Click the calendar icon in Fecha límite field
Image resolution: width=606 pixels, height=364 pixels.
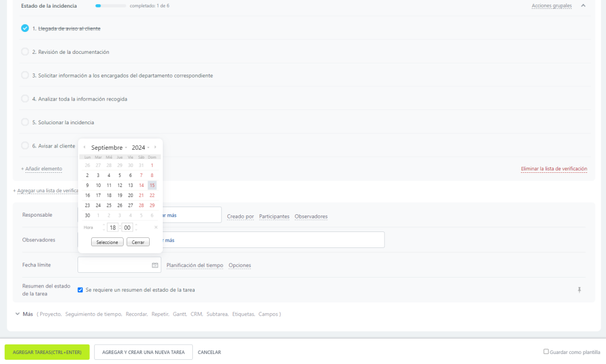click(x=155, y=265)
